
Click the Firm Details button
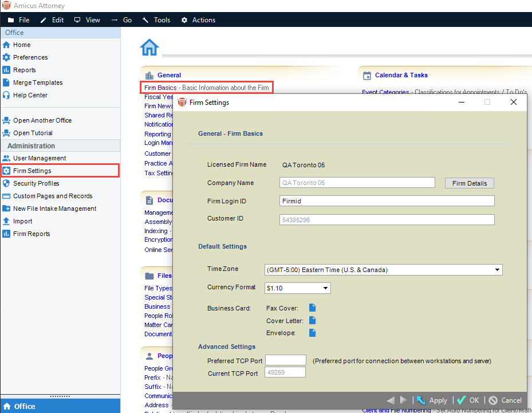pyautogui.click(x=469, y=183)
